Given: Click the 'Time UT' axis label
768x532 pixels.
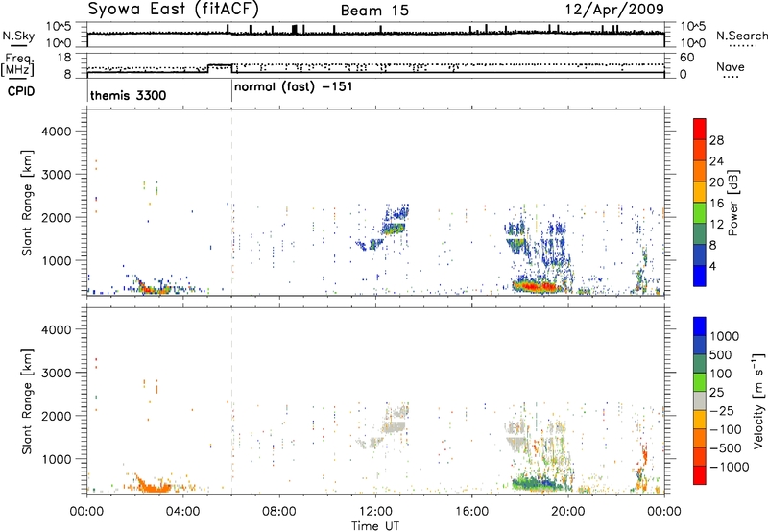Looking at the screenshot, I should 375,525.
